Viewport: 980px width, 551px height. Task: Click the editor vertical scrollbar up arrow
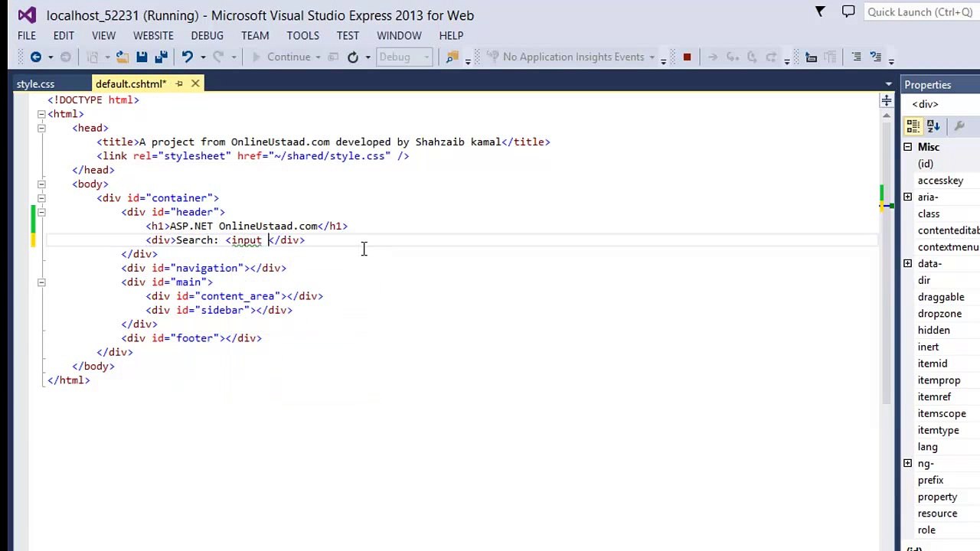887,115
